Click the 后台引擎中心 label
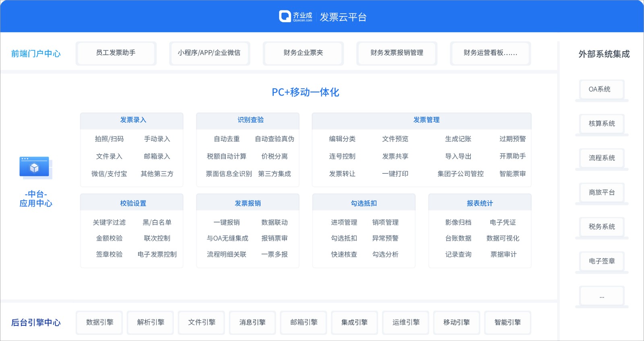This screenshot has width=644, height=341. (x=36, y=322)
